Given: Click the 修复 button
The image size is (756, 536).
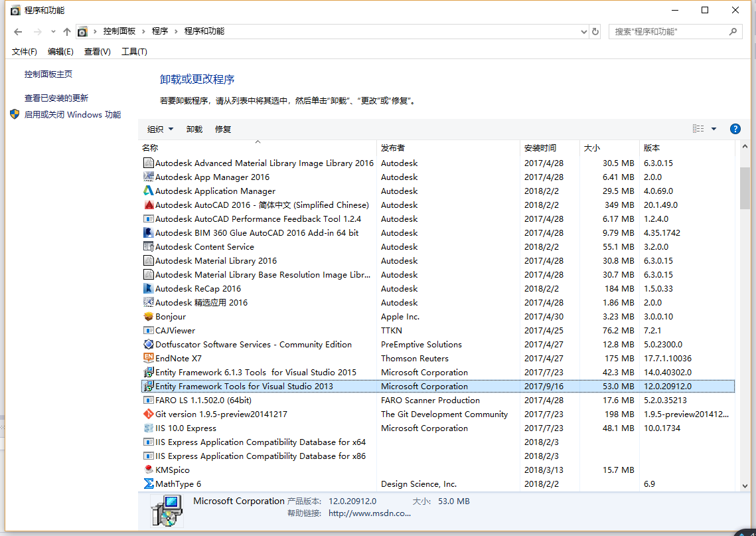Looking at the screenshot, I should (223, 130).
